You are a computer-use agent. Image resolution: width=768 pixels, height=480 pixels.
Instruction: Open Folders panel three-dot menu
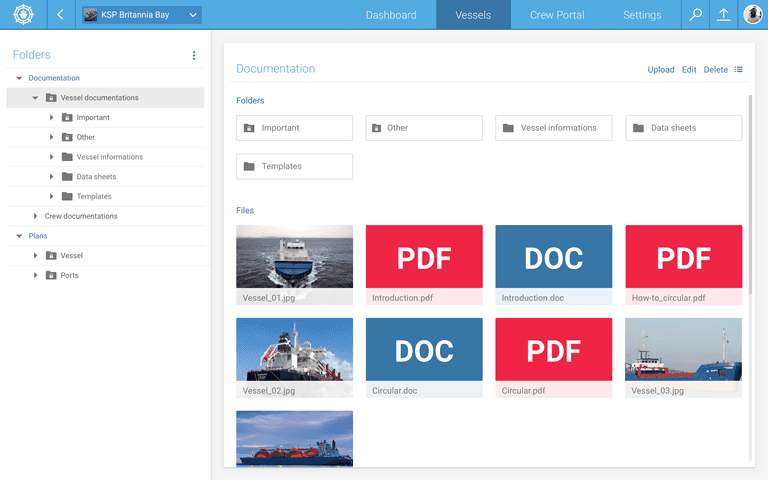tap(194, 56)
